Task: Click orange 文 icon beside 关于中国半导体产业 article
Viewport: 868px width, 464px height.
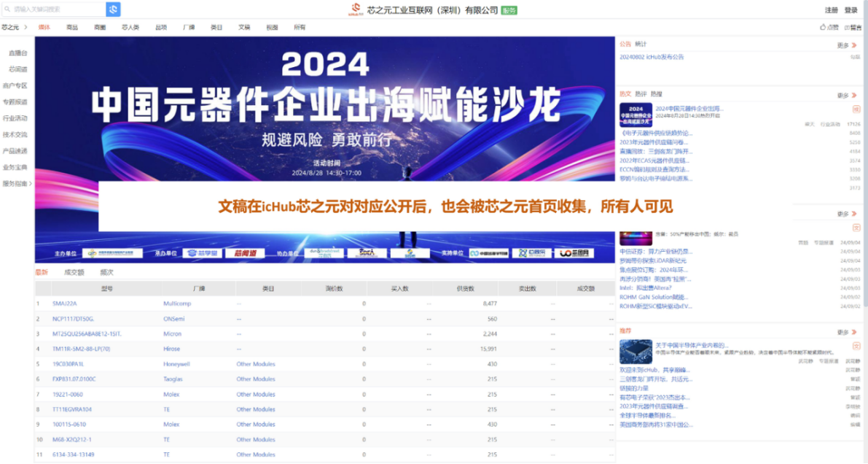Action: click(x=856, y=346)
